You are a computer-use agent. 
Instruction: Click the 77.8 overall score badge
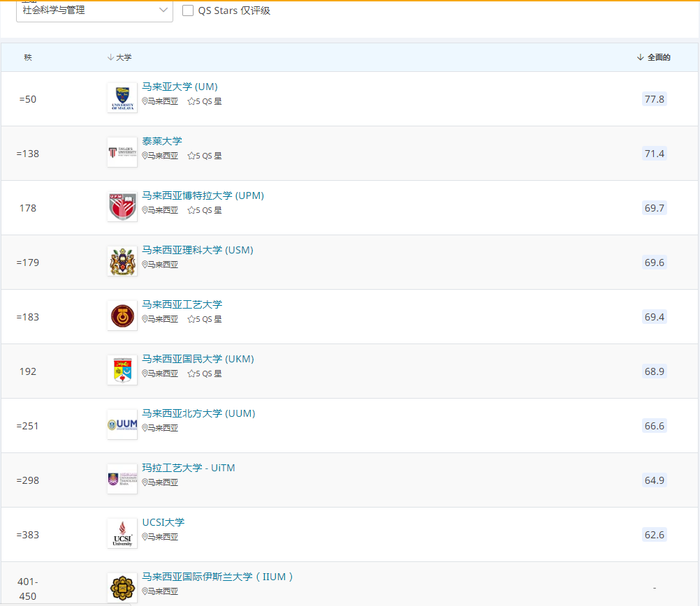pos(654,99)
